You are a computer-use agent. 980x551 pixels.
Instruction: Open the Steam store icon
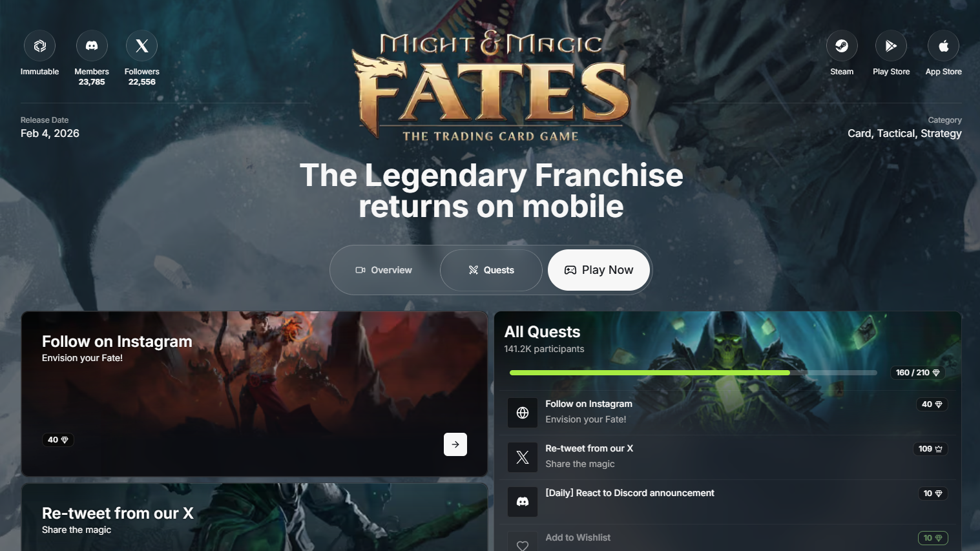pyautogui.click(x=842, y=46)
